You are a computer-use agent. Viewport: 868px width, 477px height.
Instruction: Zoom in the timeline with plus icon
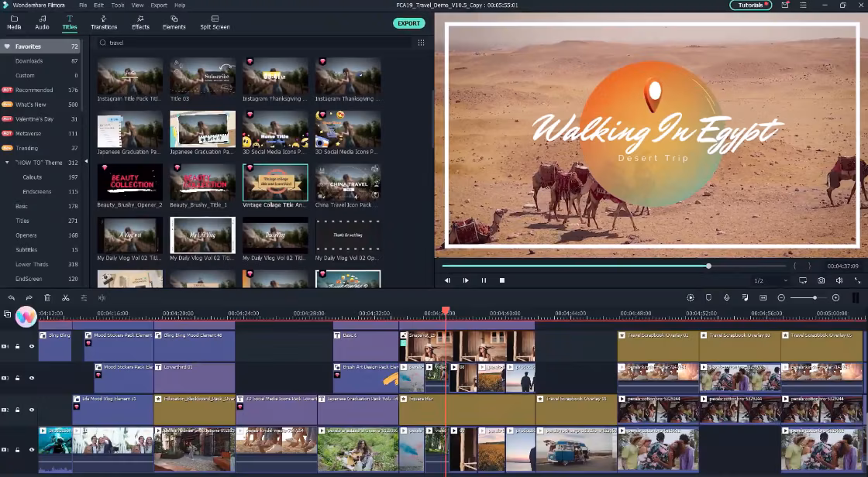[836, 297]
